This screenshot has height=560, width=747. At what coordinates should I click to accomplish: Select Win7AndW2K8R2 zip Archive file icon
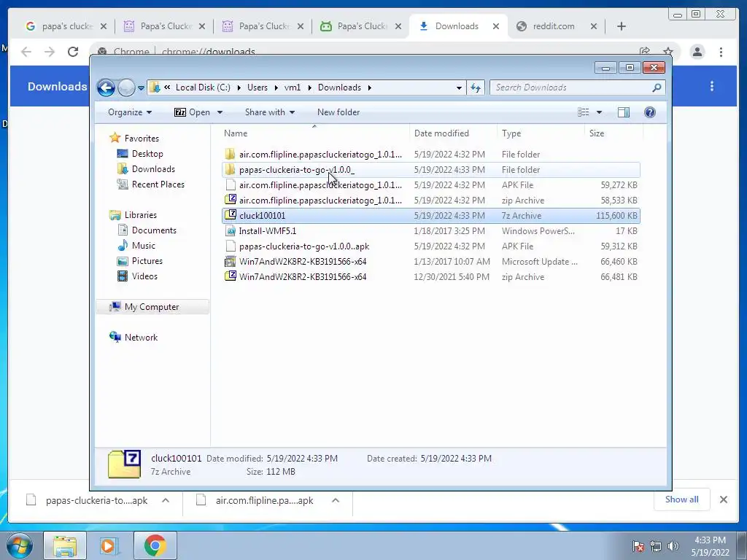coord(230,276)
